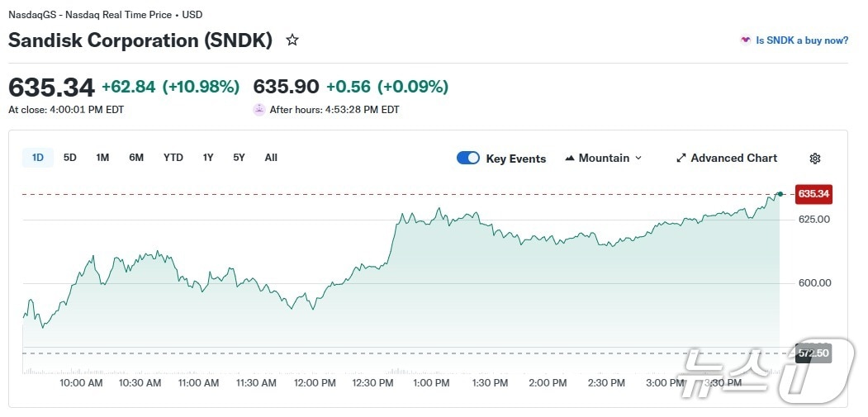Click the after hours moon icon
This screenshot has width=868, height=417.
(259, 109)
